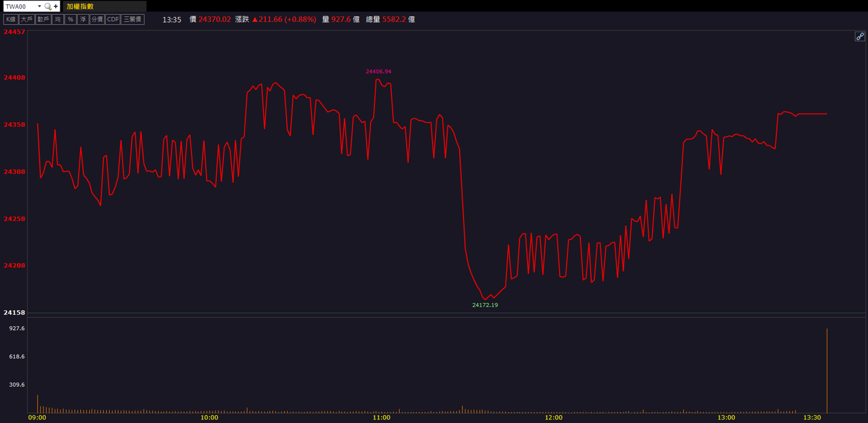
Task: Click the 11:00 time axis label
Action: click(x=381, y=418)
